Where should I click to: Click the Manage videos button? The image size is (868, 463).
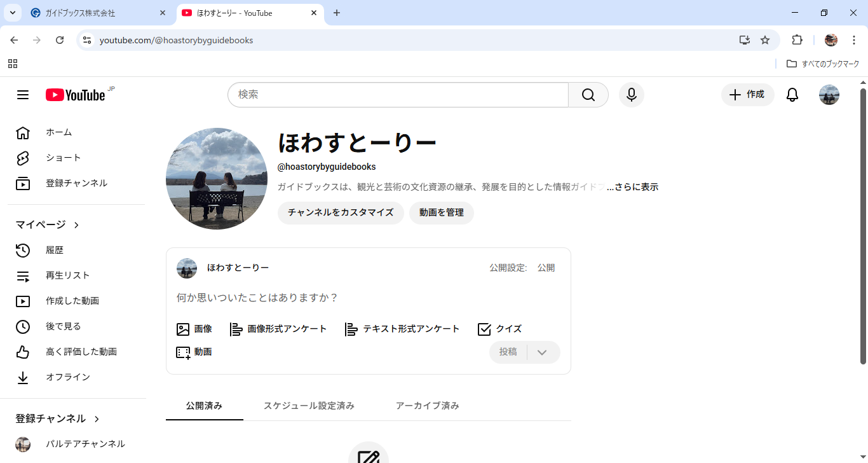(441, 212)
